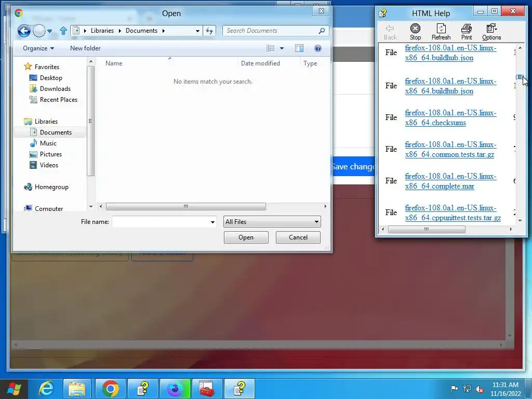532x399 pixels.
Task: Click Back in HTML Help toolbar
Action: [x=390, y=32]
